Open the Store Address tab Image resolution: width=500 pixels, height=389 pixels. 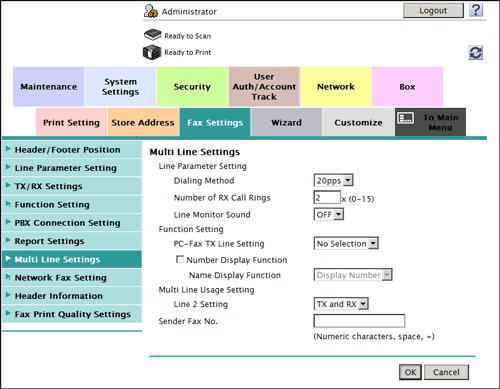coord(143,122)
